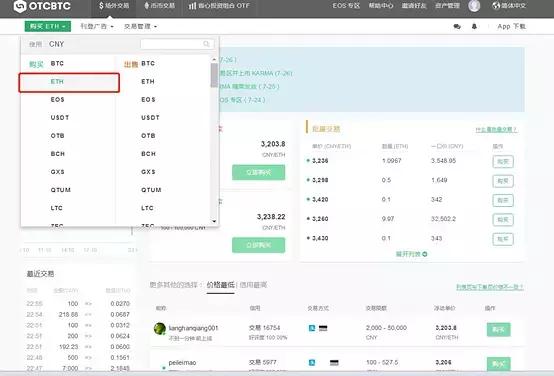Click Alipay icon in peileimao row

(312, 363)
